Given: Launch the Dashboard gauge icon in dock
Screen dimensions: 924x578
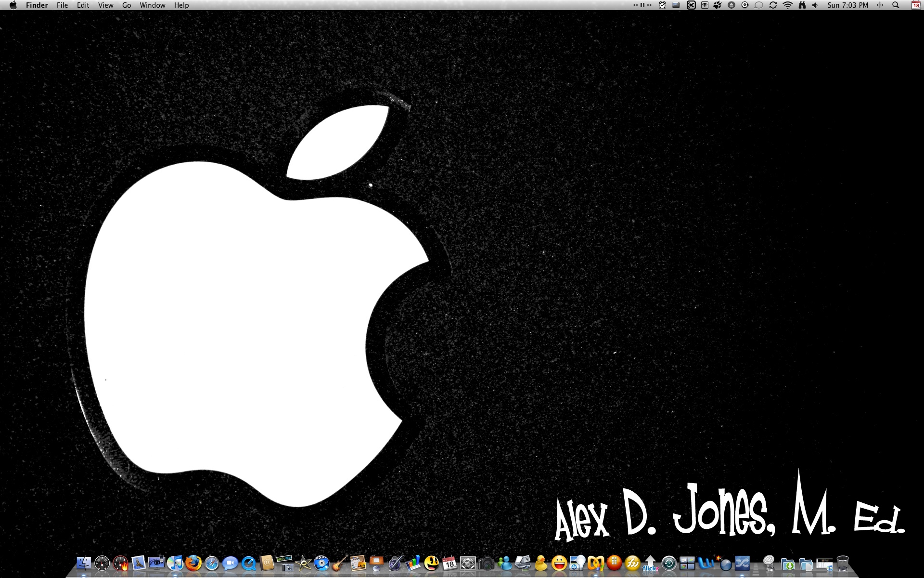Looking at the screenshot, I should tap(102, 563).
